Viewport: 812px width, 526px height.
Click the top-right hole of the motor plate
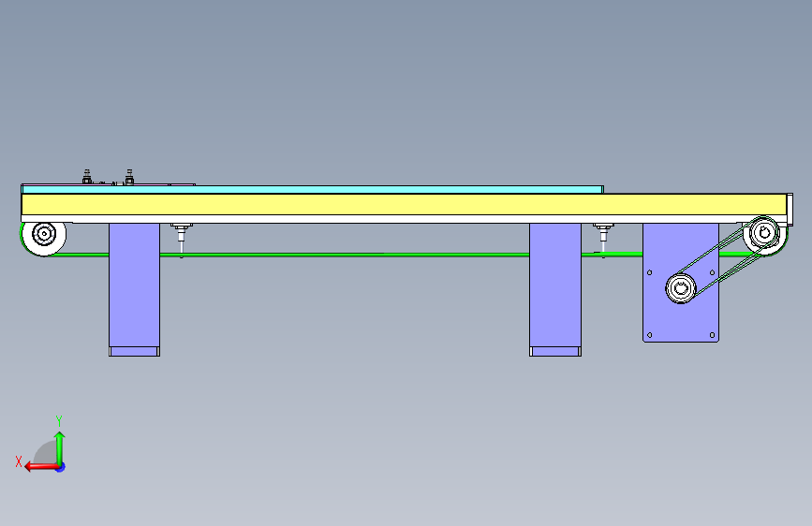click(712, 272)
